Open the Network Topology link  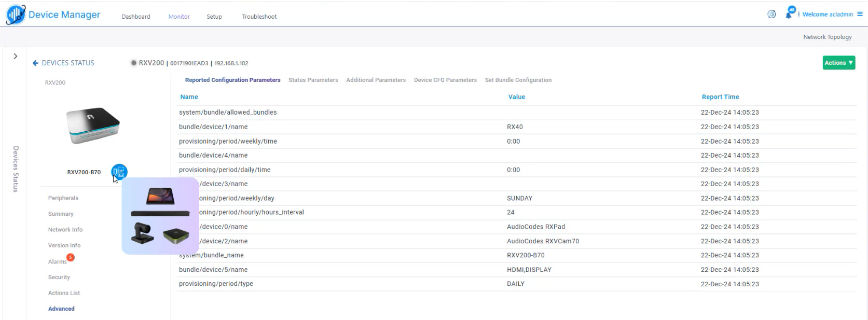pyautogui.click(x=828, y=37)
